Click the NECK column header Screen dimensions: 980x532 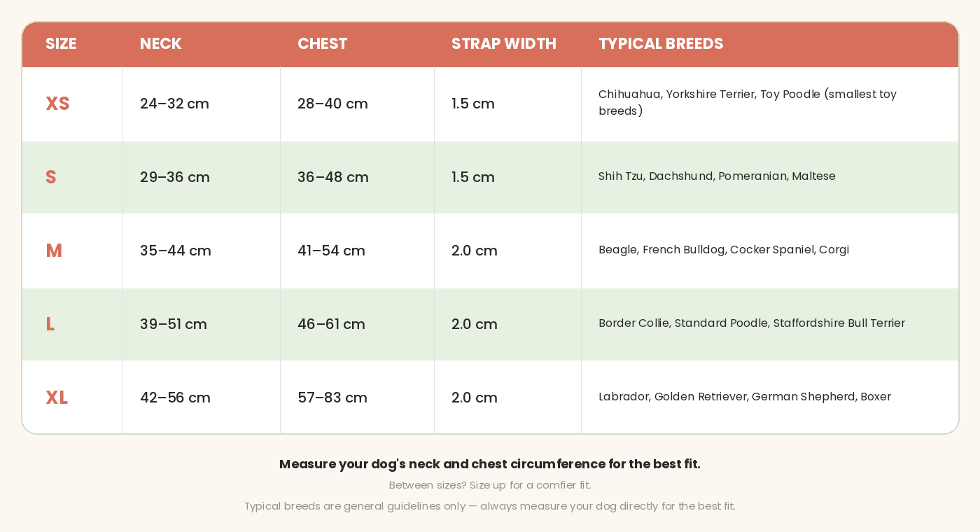click(x=160, y=43)
